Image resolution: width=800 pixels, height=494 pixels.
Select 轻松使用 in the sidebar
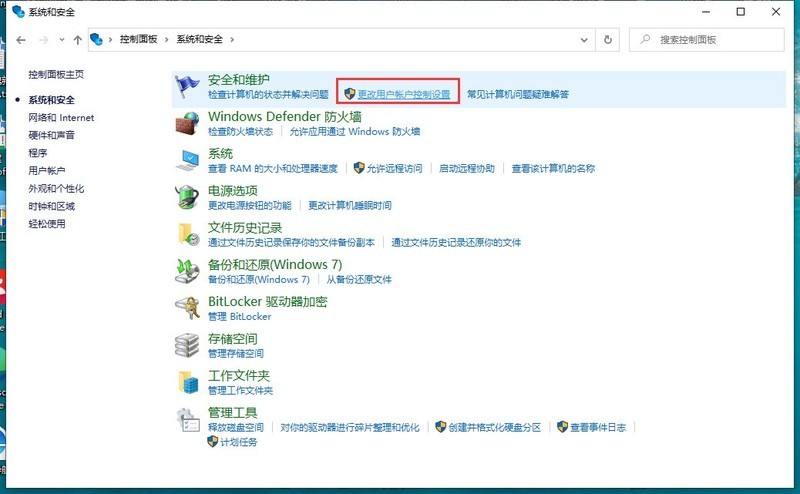(x=46, y=224)
